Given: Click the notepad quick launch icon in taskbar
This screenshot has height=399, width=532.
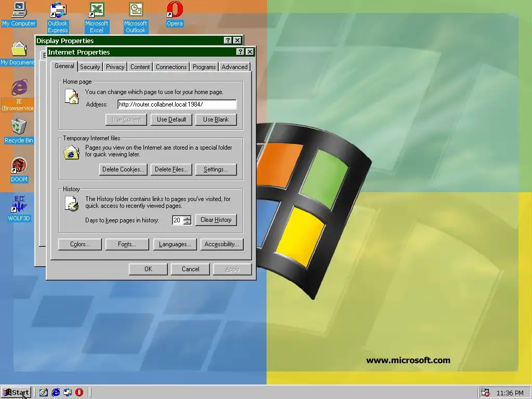Looking at the screenshot, I should tap(44, 393).
